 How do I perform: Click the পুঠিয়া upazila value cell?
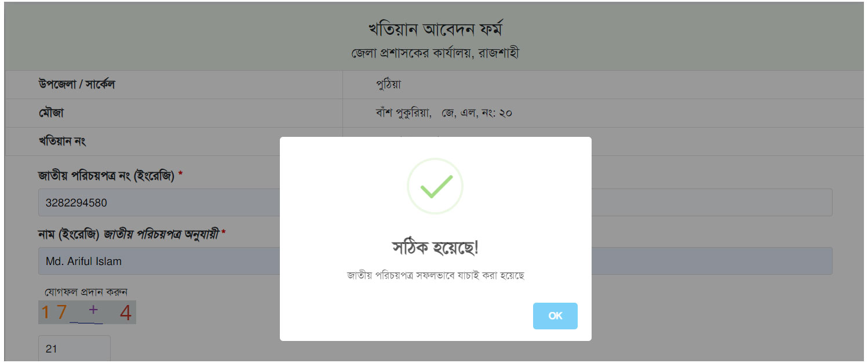(x=387, y=85)
